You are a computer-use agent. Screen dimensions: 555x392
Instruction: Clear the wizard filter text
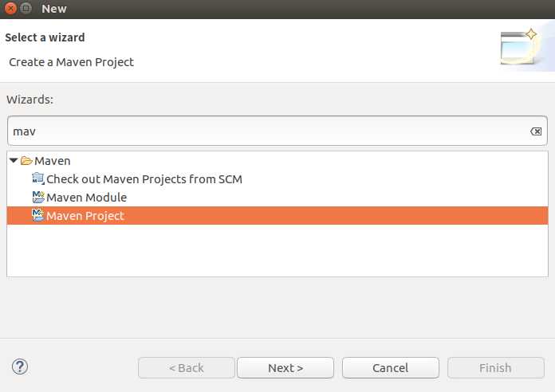pyautogui.click(x=536, y=131)
